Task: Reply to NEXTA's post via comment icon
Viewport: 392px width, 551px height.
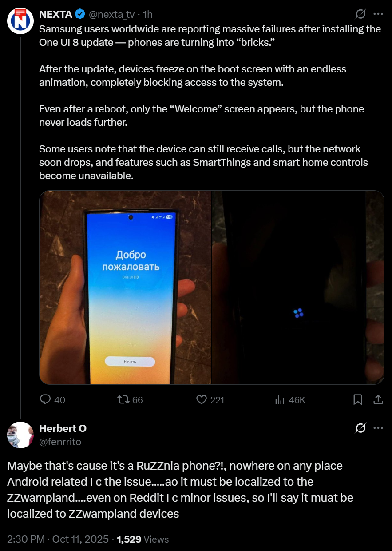Action: [x=52, y=399]
